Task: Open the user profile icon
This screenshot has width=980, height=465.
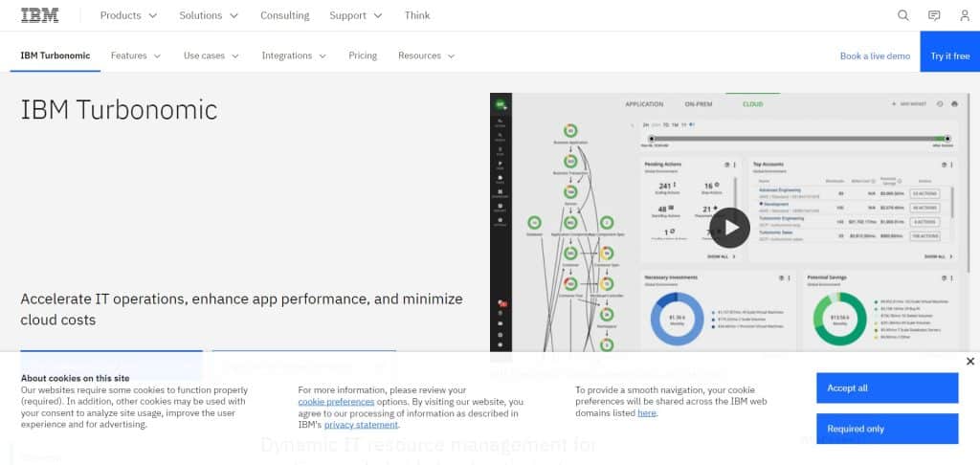Action: pos(965,15)
